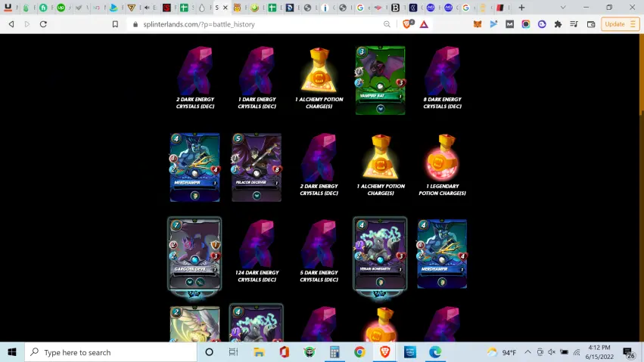This screenshot has height=362, width=644.
Task: Open the battery status icon
Action: point(565,352)
